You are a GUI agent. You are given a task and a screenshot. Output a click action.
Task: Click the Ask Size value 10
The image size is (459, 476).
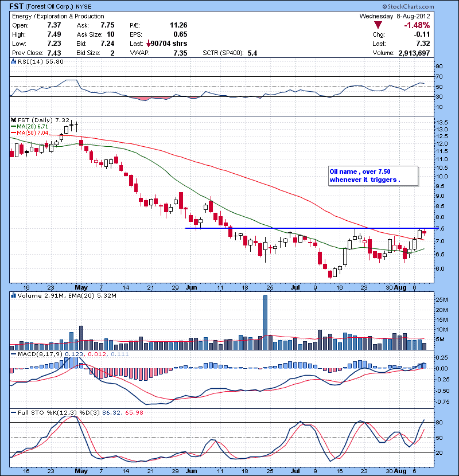click(111, 34)
